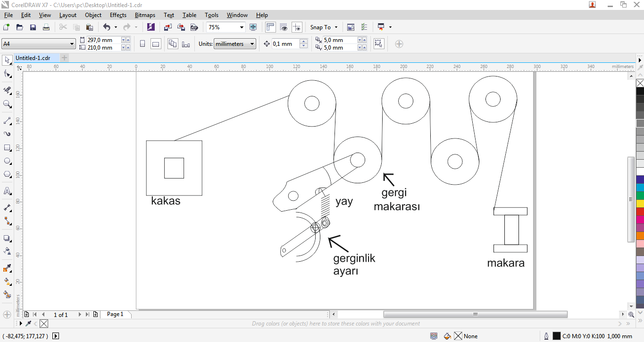Screen dimensions: 644x342
Task: Click the Snap To button
Action: (x=324, y=27)
